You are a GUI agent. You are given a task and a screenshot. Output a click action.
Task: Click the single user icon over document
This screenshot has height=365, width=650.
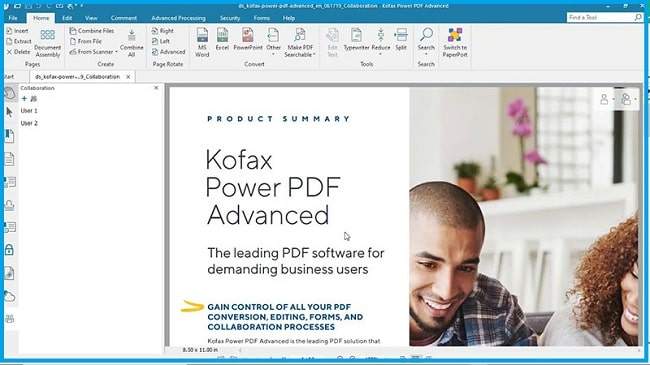[x=604, y=99]
